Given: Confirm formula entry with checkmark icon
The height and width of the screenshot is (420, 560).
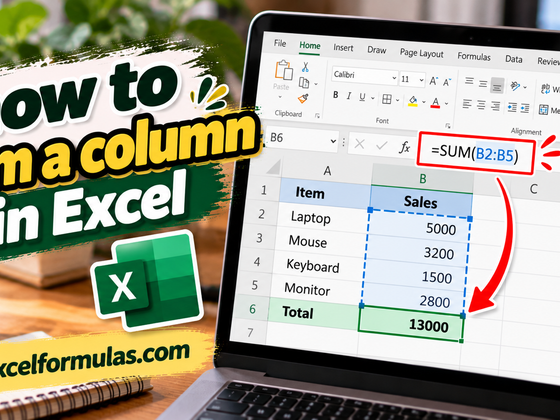Looking at the screenshot, I should [382, 145].
